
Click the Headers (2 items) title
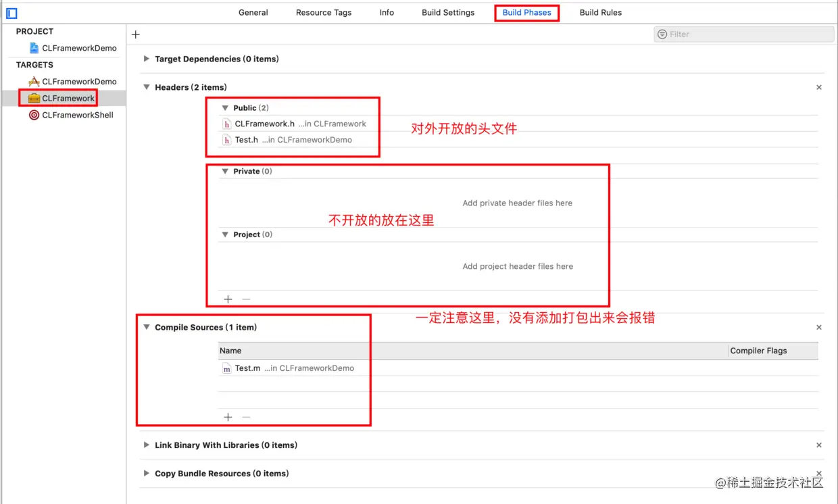(x=191, y=87)
